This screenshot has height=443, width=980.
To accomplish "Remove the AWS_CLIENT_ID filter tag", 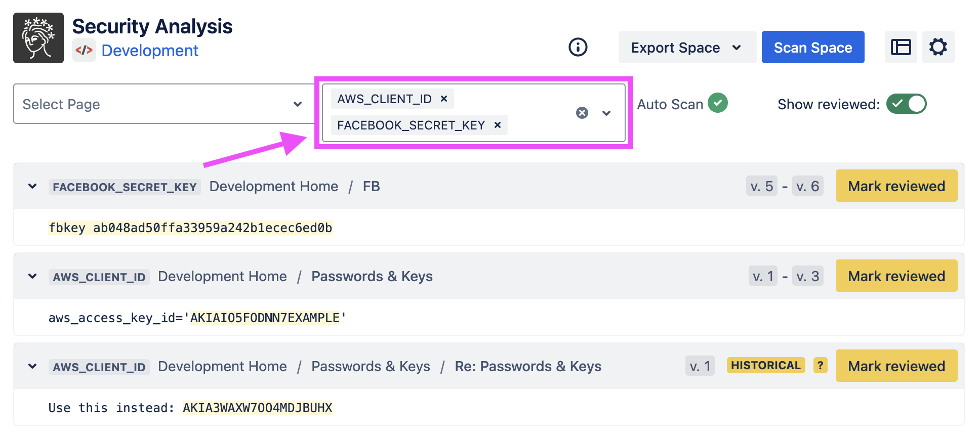I will click(444, 99).
